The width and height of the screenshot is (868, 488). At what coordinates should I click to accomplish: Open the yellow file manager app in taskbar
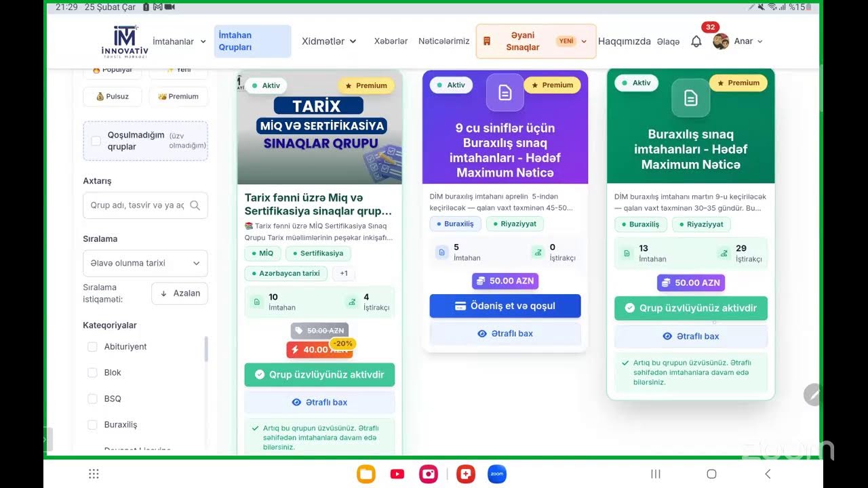(366, 474)
